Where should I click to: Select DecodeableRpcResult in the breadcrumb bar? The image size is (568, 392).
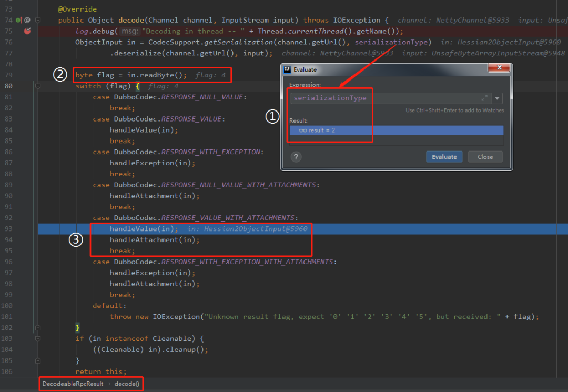(x=73, y=384)
